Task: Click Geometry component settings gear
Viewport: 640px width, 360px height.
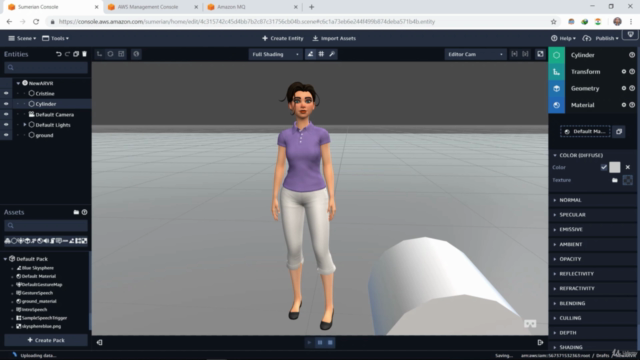Action: [624, 88]
